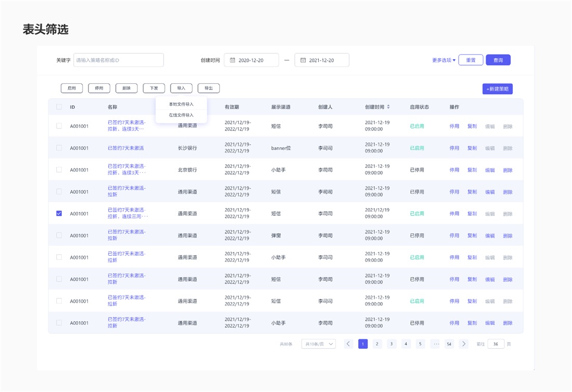Check the last table row checkbox
The image size is (572, 392).
59,323
